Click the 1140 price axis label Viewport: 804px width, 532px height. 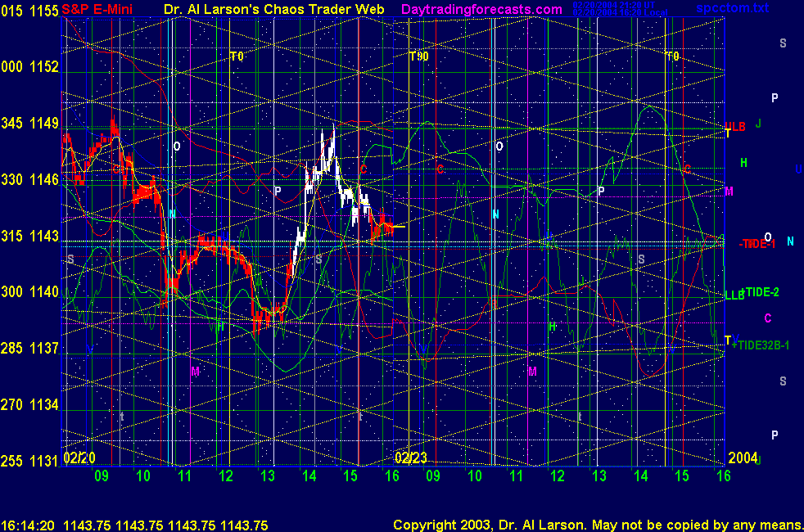(x=44, y=291)
